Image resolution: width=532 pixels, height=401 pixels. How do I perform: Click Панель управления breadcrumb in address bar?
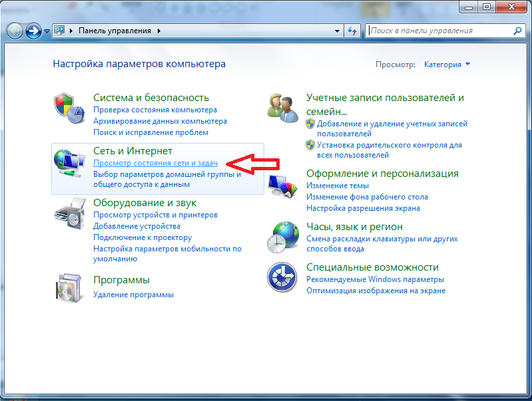pyautogui.click(x=115, y=31)
